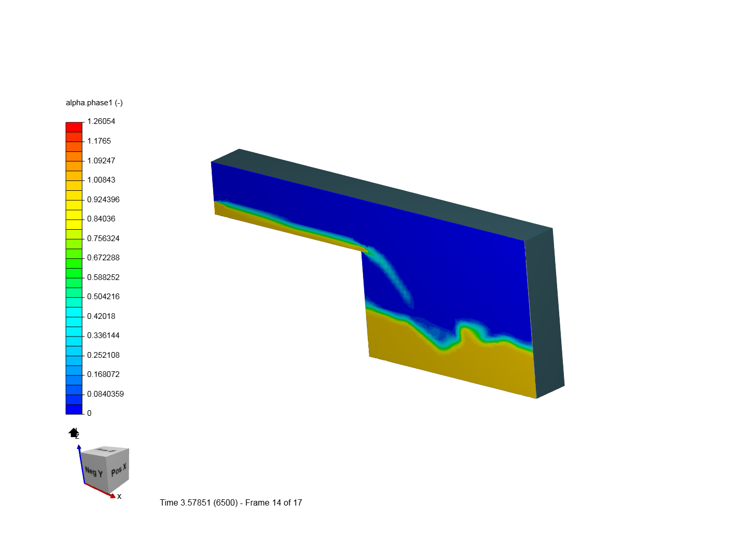Click the blue Z axis arrow
The width and height of the screenshot is (747, 560).
[81, 464]
